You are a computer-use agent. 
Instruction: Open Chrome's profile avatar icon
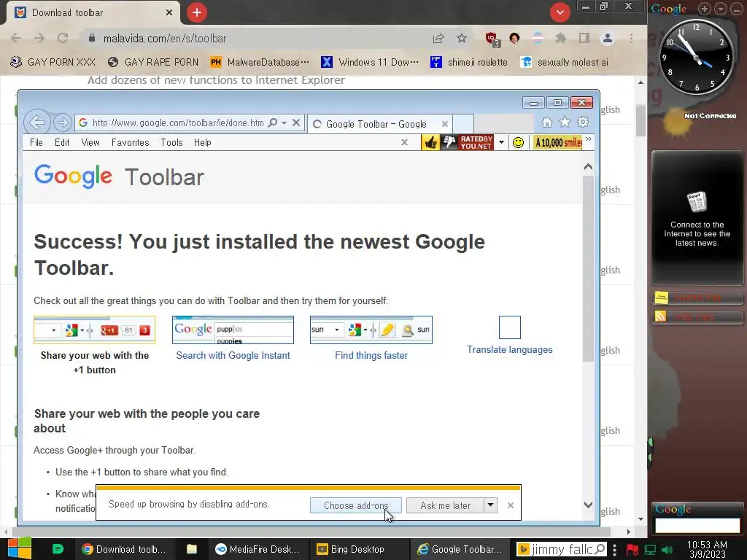click(x=608, y=38)
